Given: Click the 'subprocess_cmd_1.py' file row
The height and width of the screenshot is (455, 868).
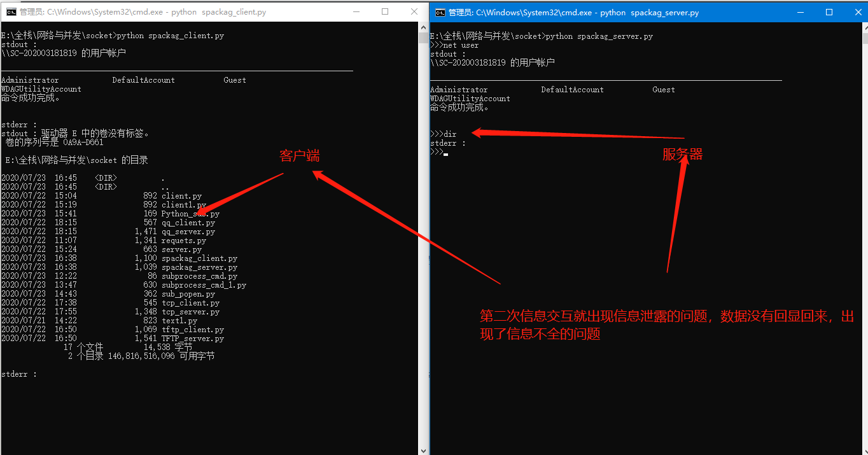Looking at the screenshot, I should [x=124, y=285].
